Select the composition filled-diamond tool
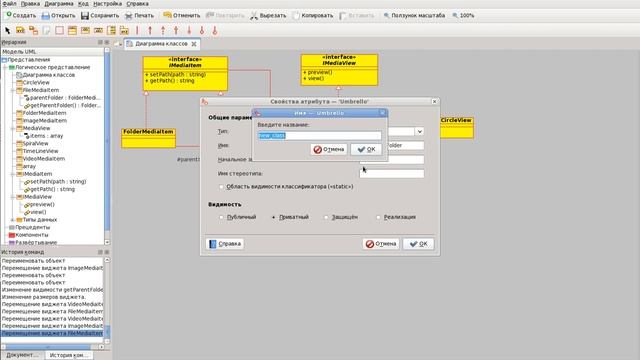640x360 pixels. (189, 30)
